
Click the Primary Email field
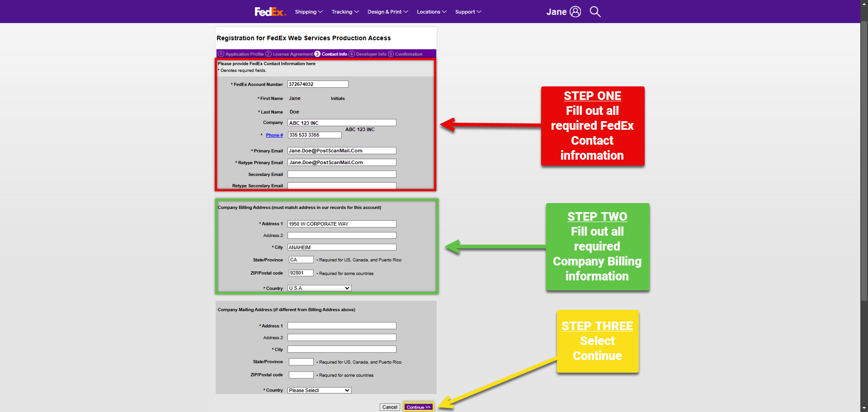[342, 151]
